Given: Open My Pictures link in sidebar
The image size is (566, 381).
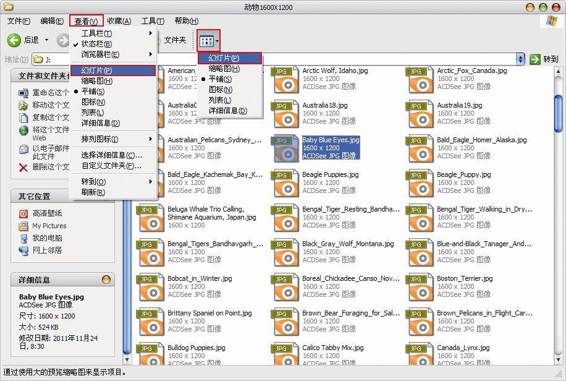Looking at the screenshot, I should (49, 226).
